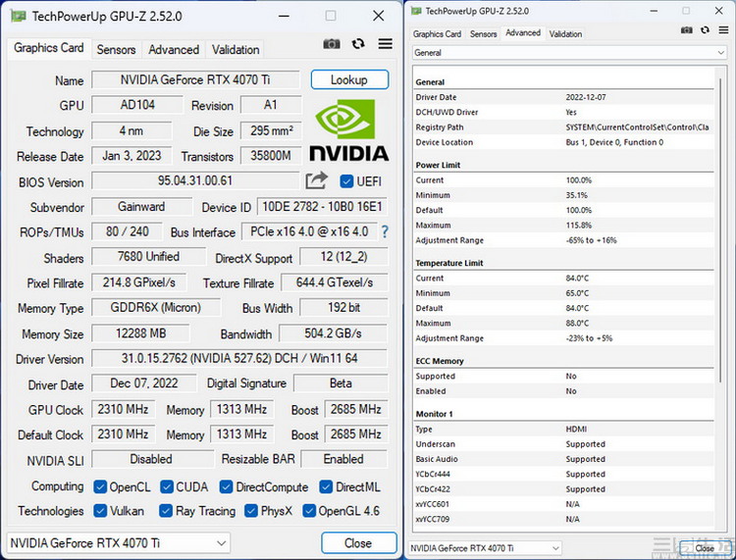
Task: Toggle the Ray Tracing checkbox
Action: (x=166, y=511)
